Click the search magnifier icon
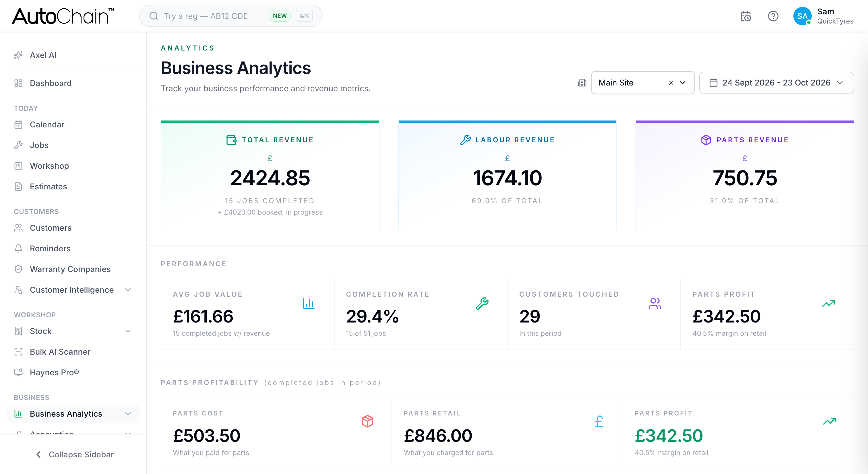The height and width of the screenshot is (474, 868). (x=154, y=16)
